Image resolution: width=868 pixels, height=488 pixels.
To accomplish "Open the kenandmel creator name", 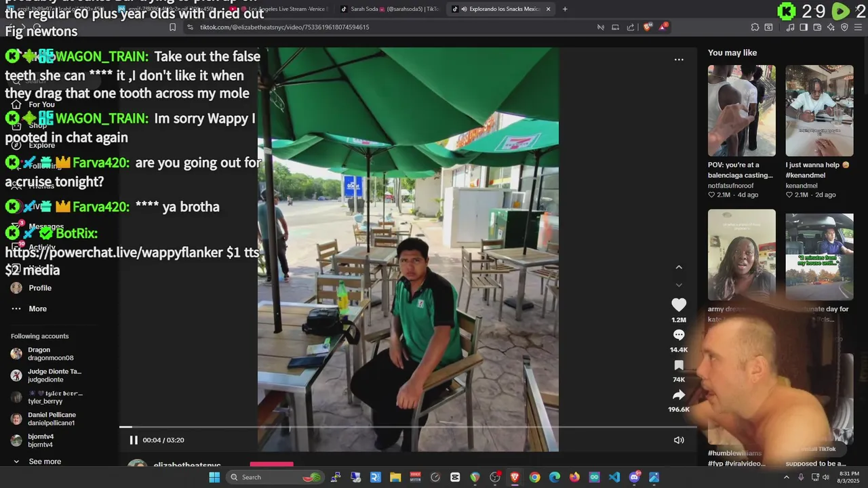I will [802, 186].
